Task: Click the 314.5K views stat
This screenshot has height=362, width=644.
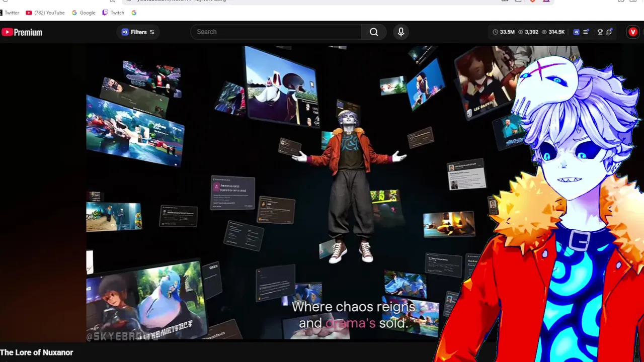Action: 553,32
